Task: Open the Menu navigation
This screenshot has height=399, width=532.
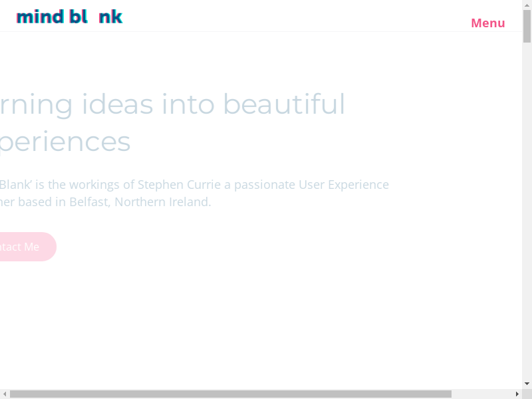Action: pos(487,23)
